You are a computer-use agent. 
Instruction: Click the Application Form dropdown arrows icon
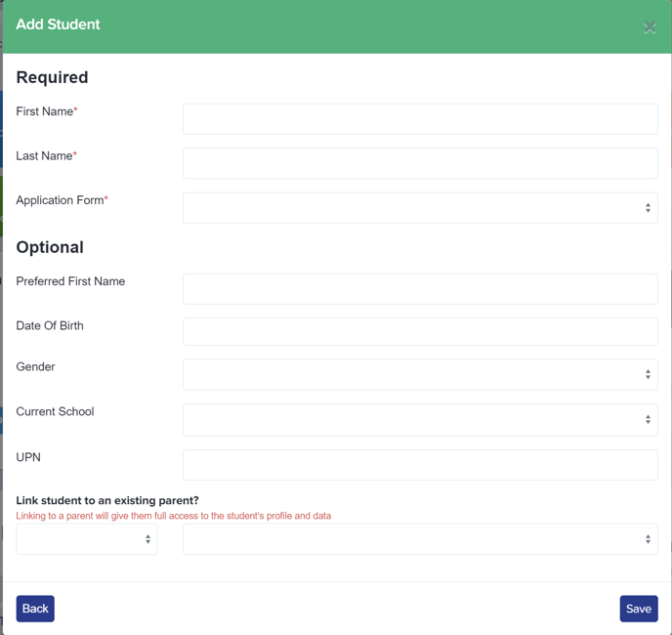[x=648, y=208]
